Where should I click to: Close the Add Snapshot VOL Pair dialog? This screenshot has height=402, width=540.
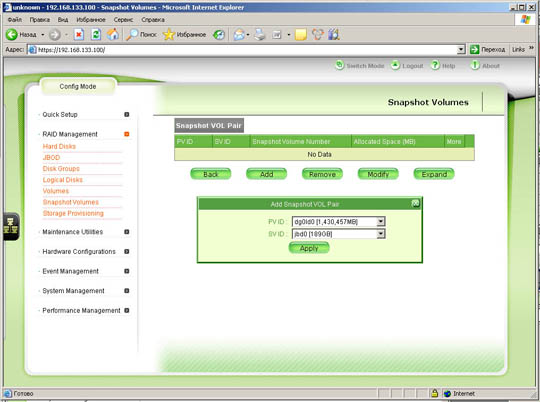[416, 203]
